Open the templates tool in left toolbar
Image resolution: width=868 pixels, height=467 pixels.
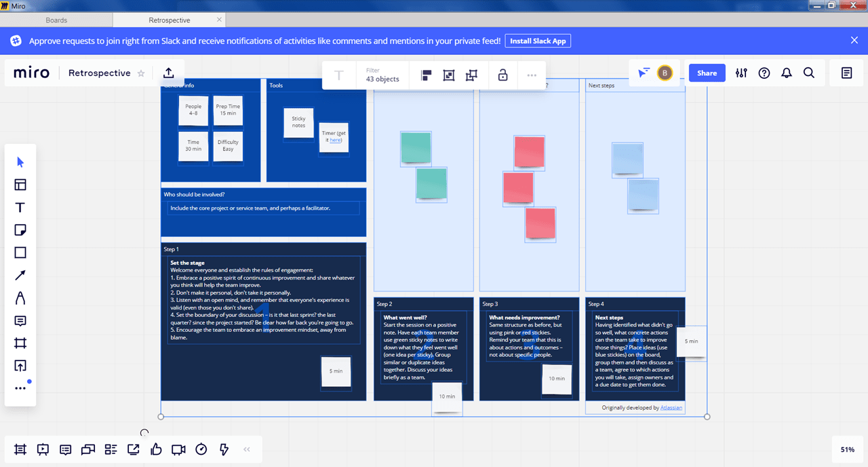click(x=20, y=185)
